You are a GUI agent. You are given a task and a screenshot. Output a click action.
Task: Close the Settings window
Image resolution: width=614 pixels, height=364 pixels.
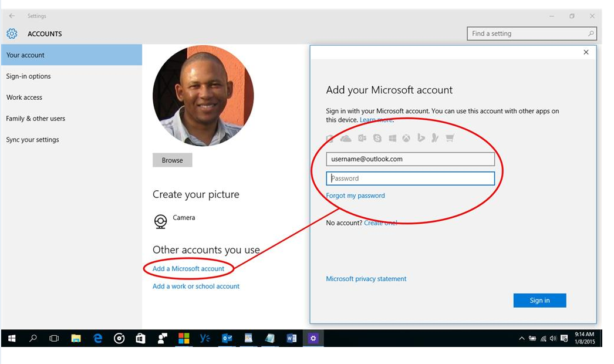pos(592,16)
